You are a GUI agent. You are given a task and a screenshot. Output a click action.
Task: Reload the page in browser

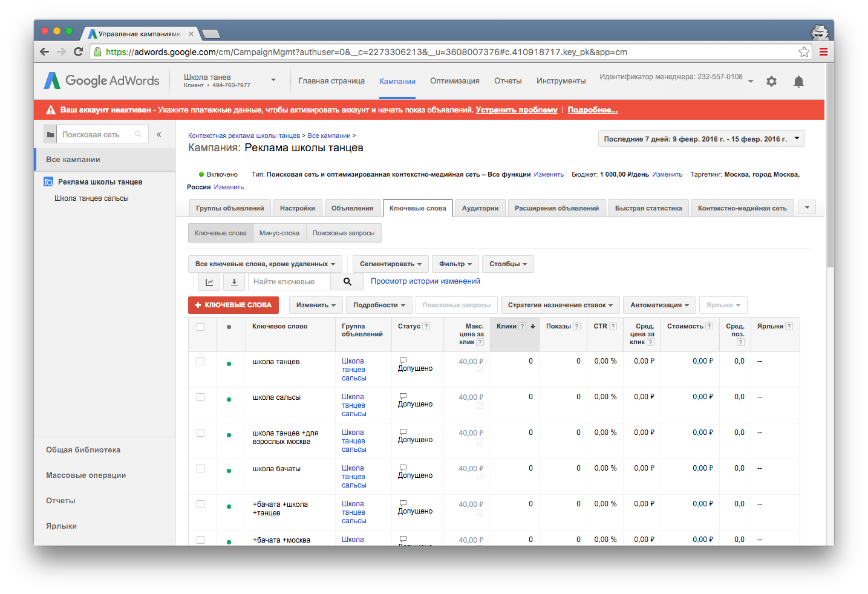pos(78,52)
